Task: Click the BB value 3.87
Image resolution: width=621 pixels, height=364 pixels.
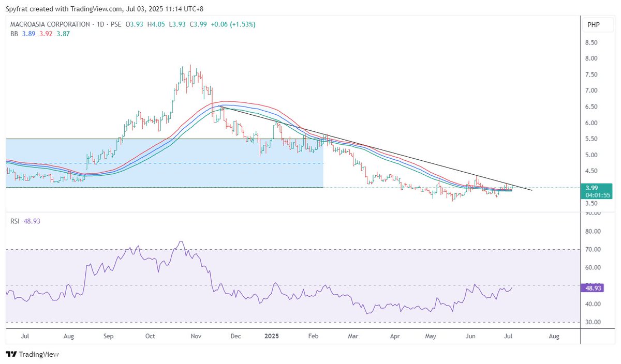Action: pyautogui.click(x=63, y=34)
